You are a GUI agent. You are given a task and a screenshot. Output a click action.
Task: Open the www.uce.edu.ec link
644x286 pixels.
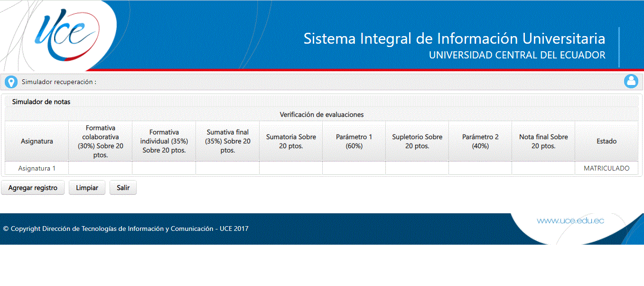click(x=570, y=220)
